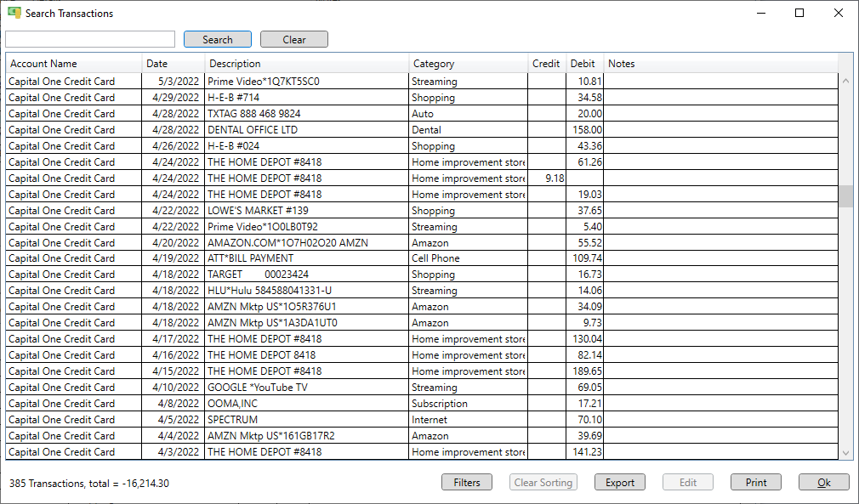Select the H-E-B #024 transaction

coord(422,146)
